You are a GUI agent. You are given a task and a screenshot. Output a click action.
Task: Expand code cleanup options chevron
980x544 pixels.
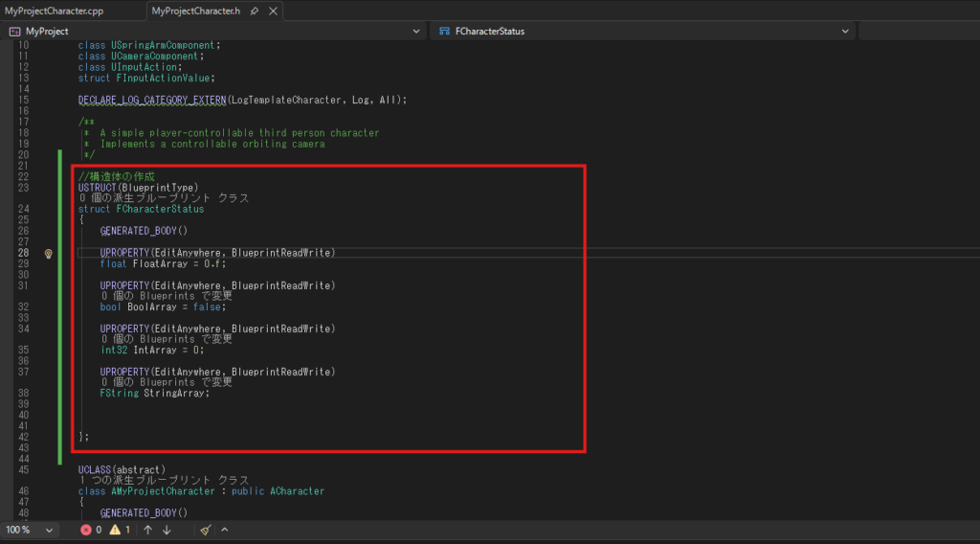[224, 530]
